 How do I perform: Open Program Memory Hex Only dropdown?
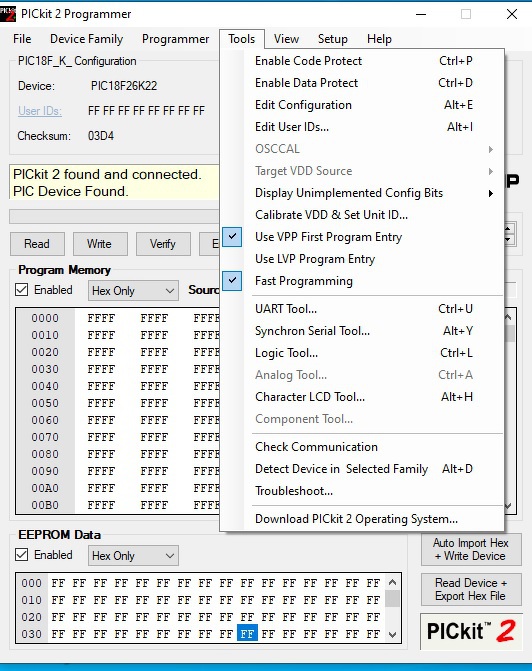click(133, 291)
